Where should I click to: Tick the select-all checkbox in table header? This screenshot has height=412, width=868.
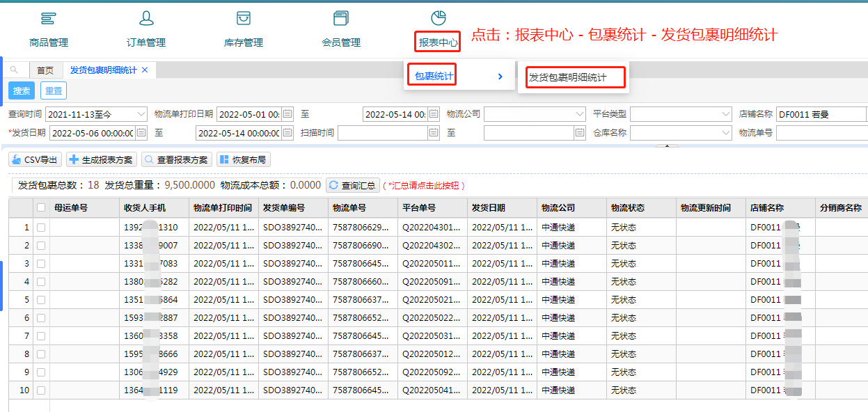pyautogui.click(x=41, y=207)
